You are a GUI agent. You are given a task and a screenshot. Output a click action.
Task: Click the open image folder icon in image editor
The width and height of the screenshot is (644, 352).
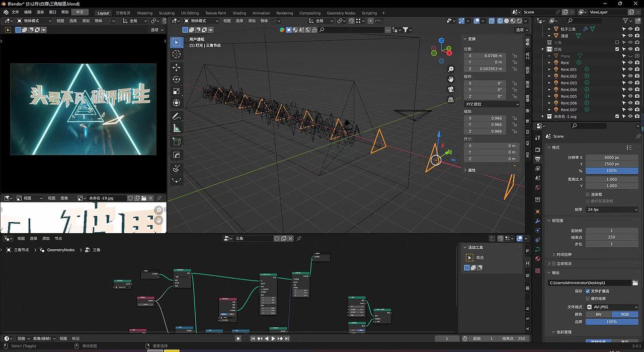pos(144,198)
